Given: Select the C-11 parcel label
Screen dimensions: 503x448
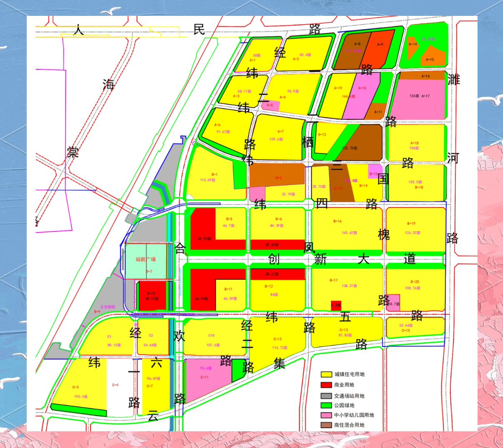Looking at the screenshot, I should (x=205, y=377).
